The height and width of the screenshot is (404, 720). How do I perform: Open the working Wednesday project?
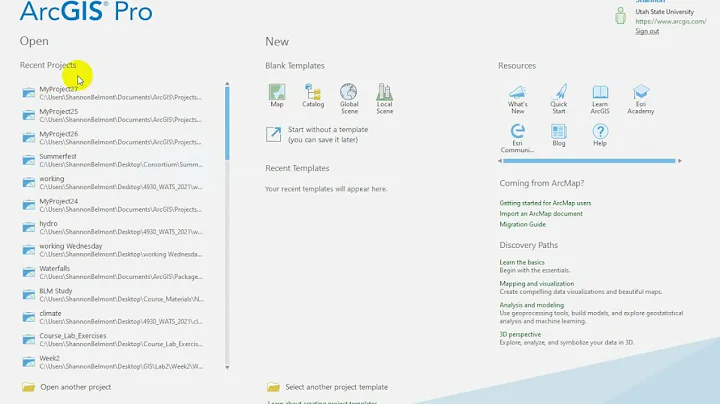click(x=112, y=250)
